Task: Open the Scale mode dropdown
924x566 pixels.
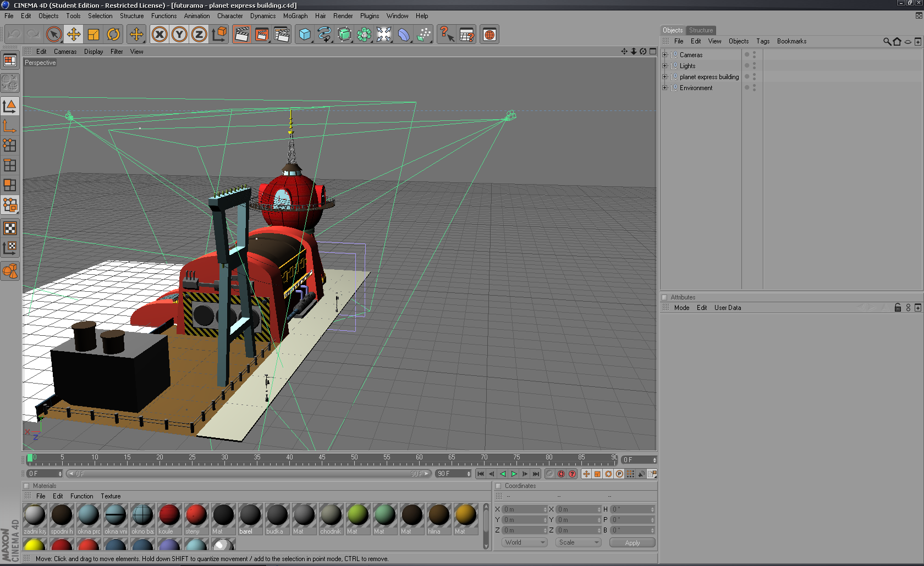Action: tap(578, 542)
